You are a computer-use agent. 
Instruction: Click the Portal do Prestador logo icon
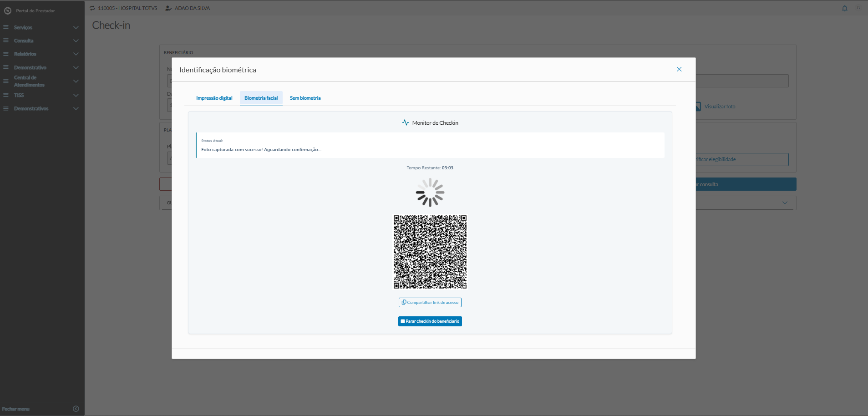[8, 10]
